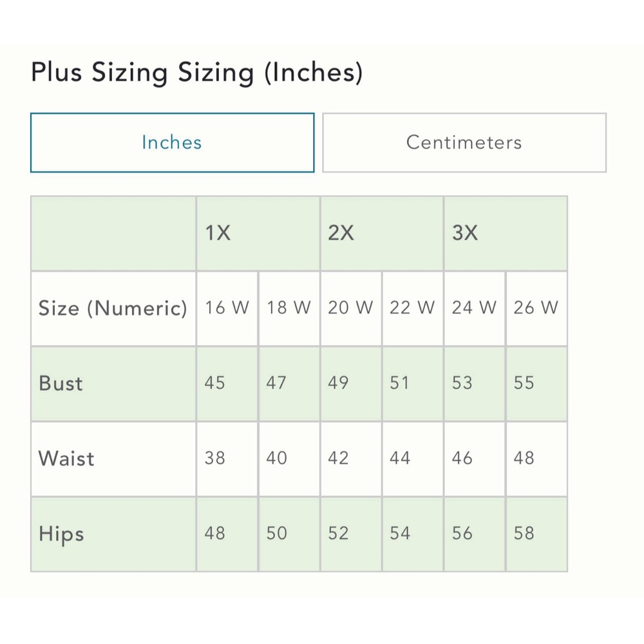
Task: Click the 16 W size cell
Action: point(227,308)
